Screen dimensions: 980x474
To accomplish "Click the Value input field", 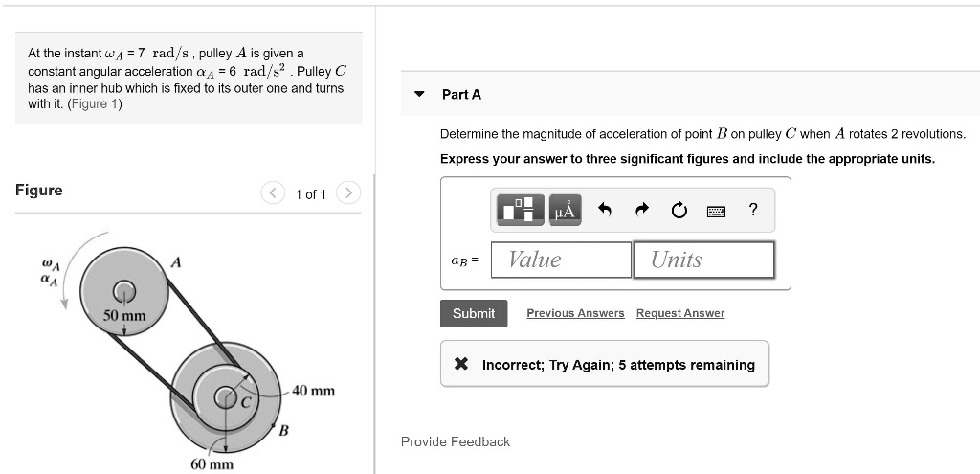I will (561, 260).
